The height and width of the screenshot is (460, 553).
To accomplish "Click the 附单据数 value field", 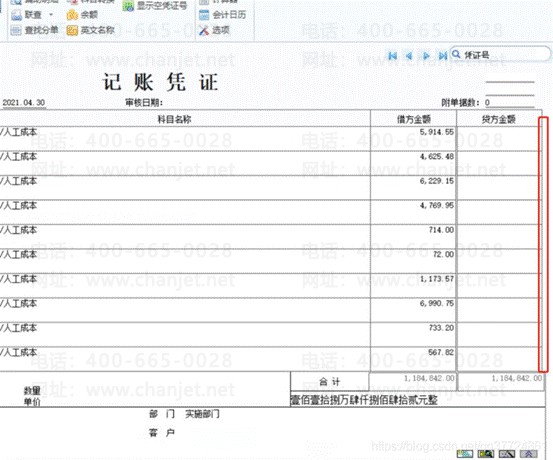I will pos(509,103).
